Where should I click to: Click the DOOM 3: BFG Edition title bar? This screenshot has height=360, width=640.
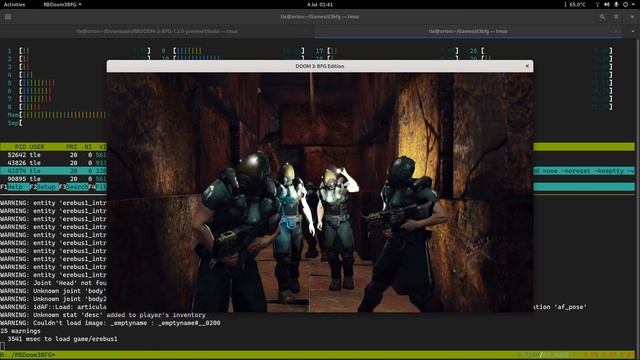click(x=320, y=66)
